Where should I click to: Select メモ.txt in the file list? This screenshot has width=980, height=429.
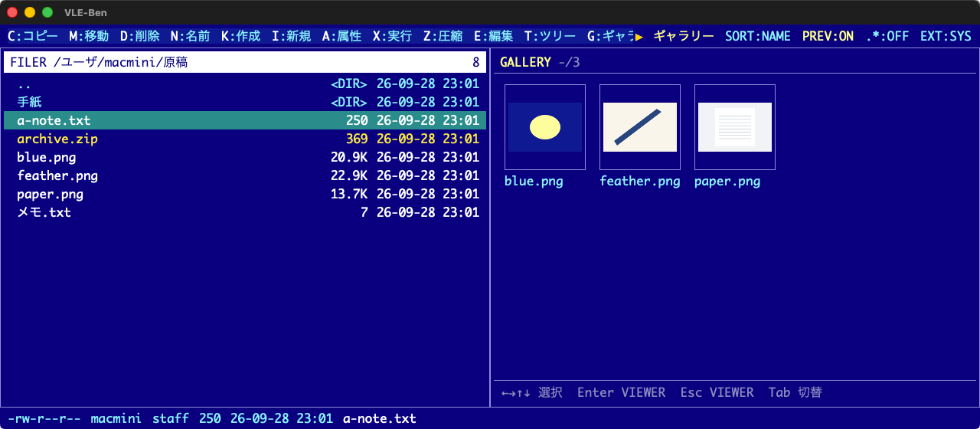pyautogui.click(x=245, y=212)
